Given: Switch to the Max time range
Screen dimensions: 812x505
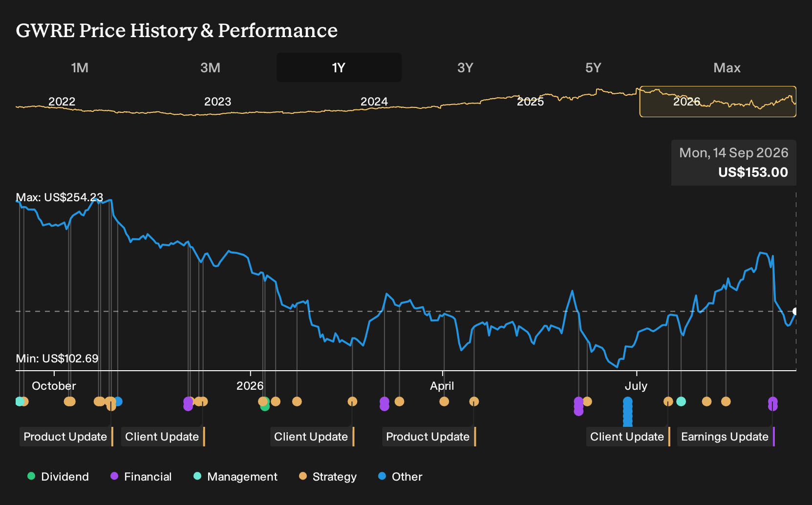Looking at the screenshot, I should 727,67.
